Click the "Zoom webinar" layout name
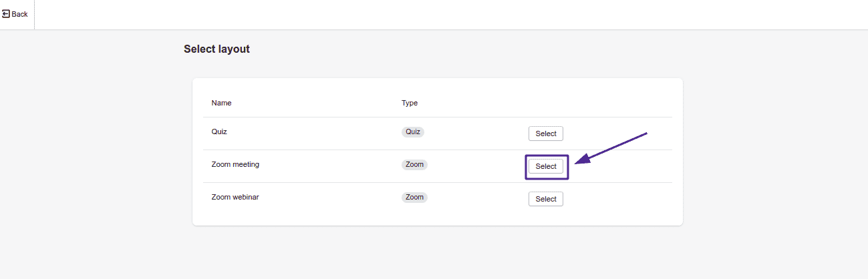Viewport: 868px width, 279px height. click(235, 197)
